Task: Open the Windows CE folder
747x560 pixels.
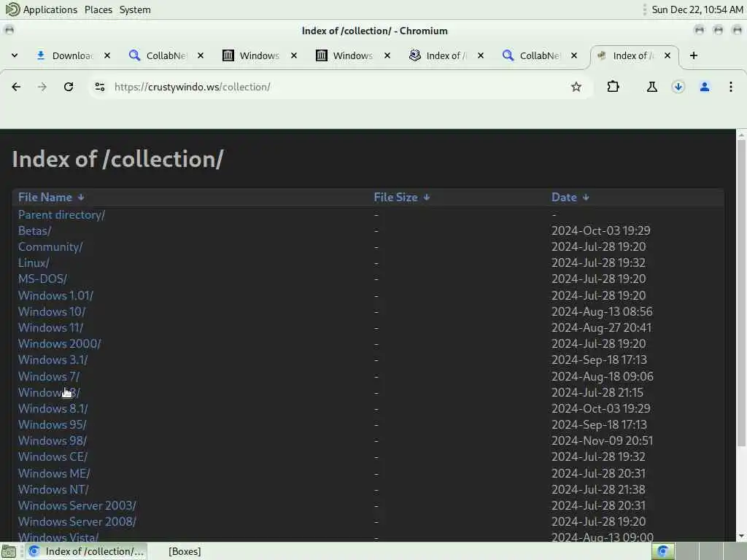Action: coord(53,457)
